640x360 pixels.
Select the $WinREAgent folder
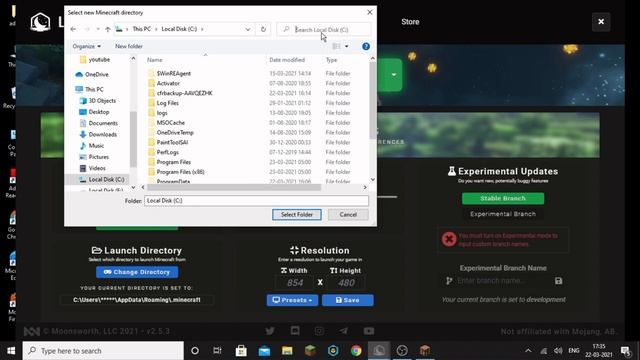click(x=174, y=73)
